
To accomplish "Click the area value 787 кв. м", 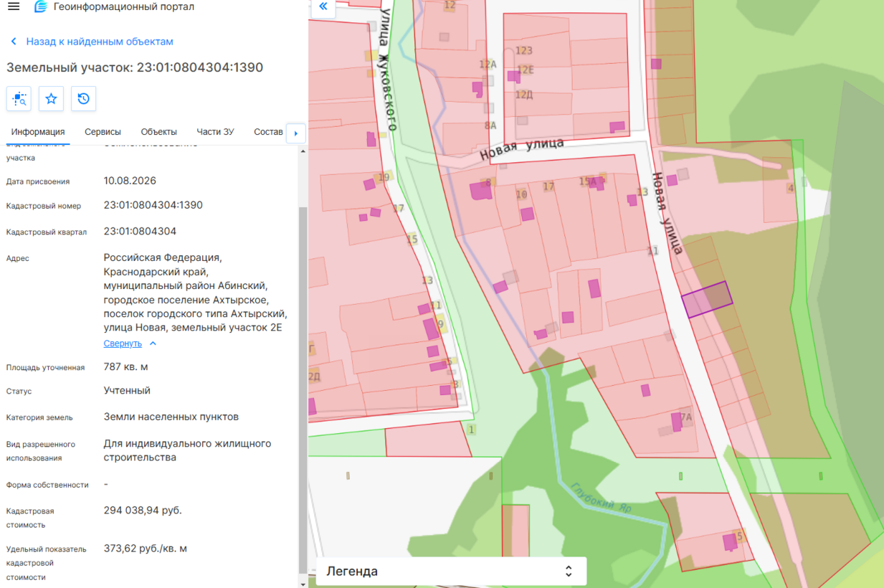I will click(126, 367).
